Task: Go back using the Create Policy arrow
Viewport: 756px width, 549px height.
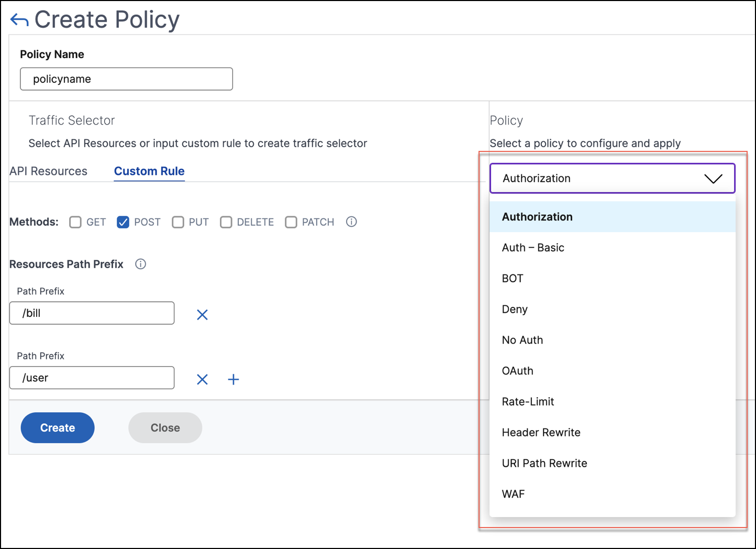Action: (x=19, y=20)
